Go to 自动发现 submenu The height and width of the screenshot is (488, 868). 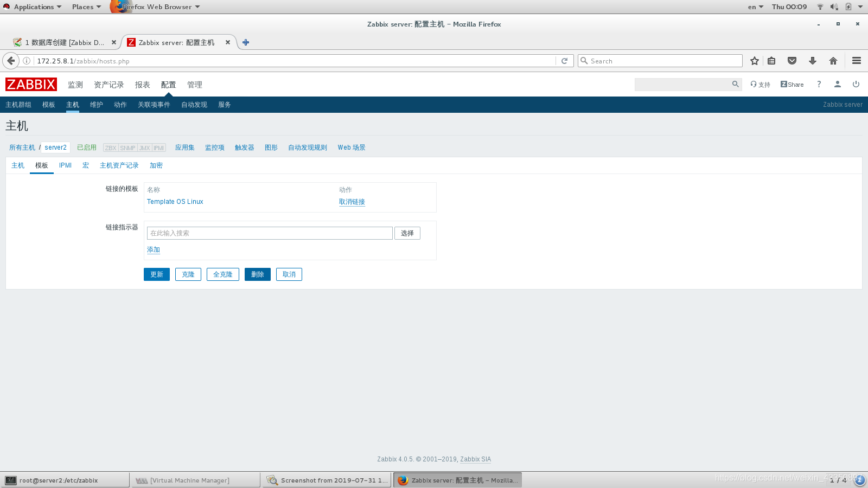click(194, 105)
